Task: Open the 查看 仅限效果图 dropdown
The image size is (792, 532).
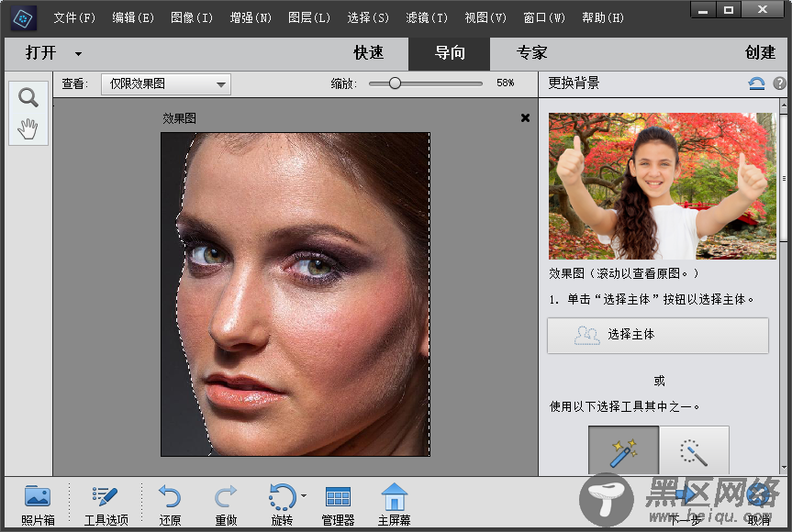Action: (166, 84)
